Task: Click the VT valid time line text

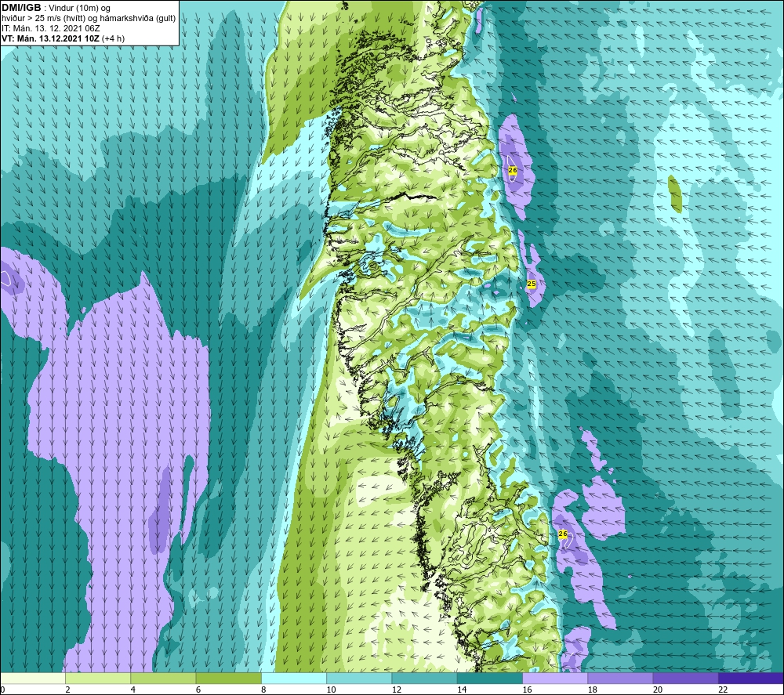Action: coord(63,38)
